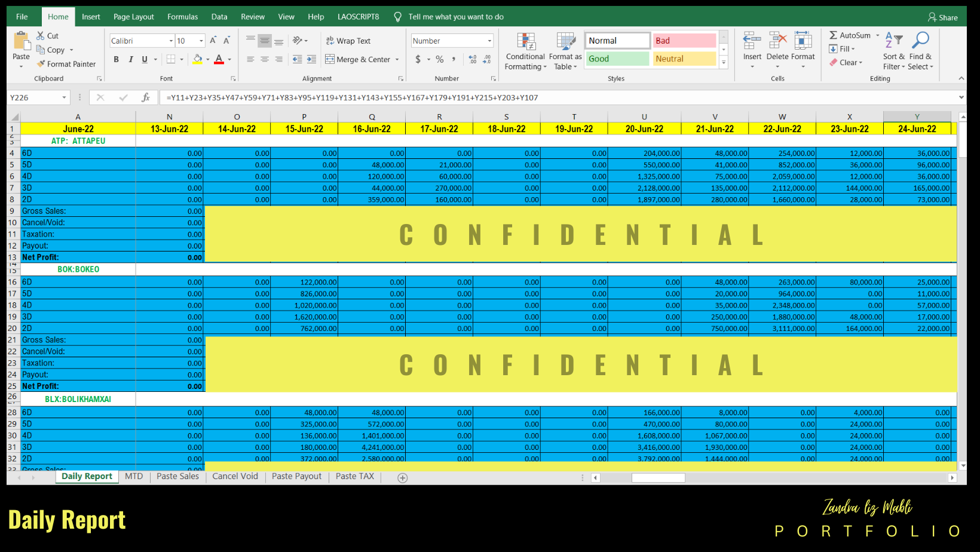Switch to the MTD sheet tab
The height and width of the screenshot is (552, 980).
point(134,476)
